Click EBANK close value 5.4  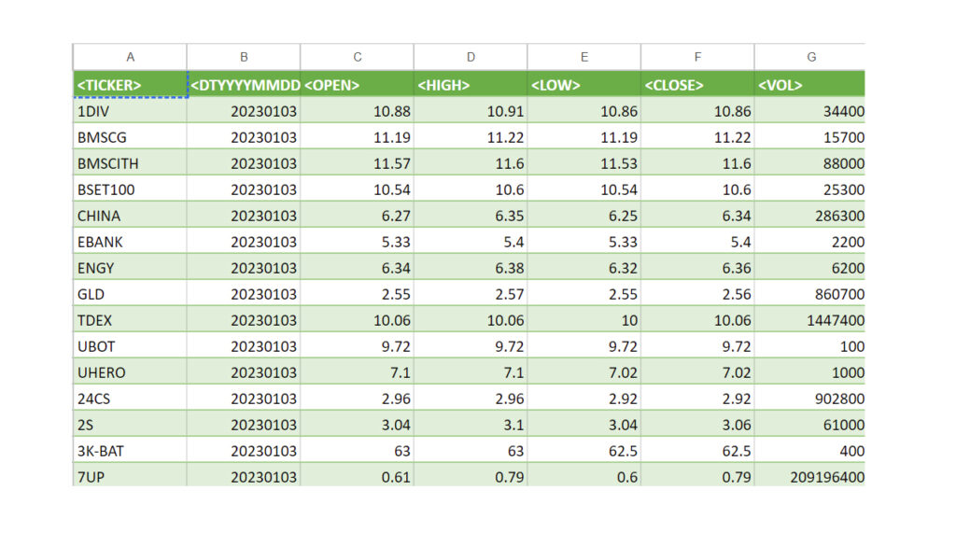696,242
